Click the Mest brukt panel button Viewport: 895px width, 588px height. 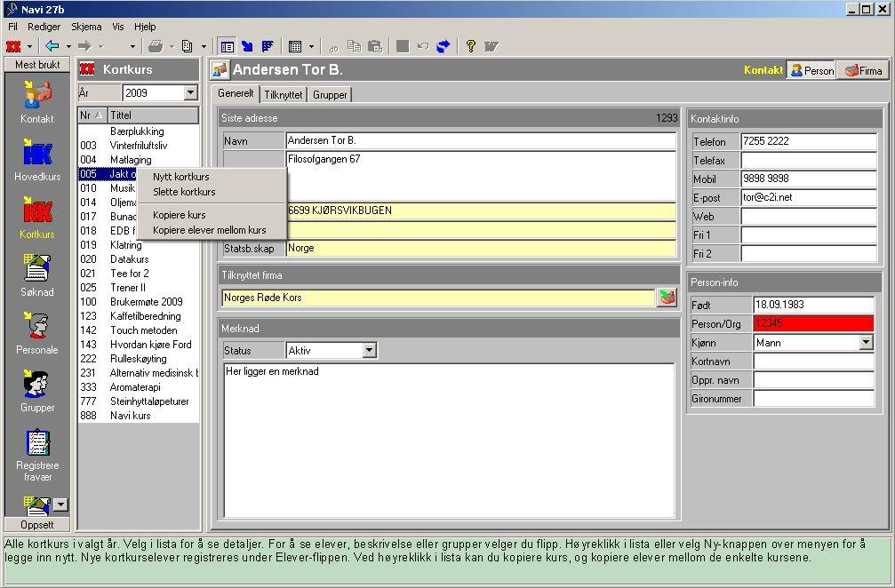tap(37, 65)
